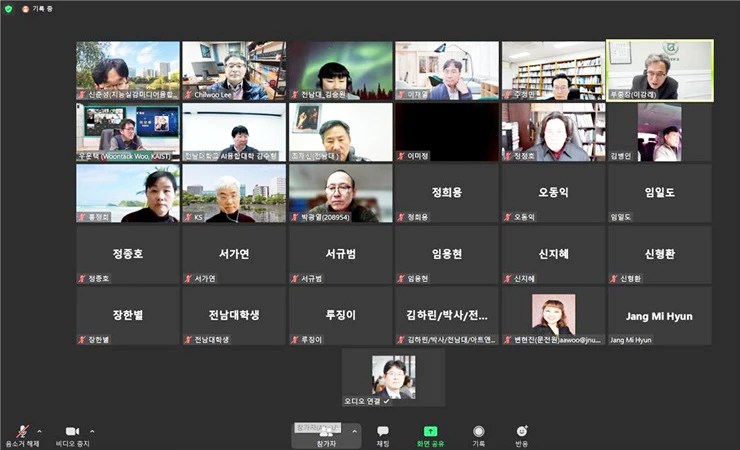Click the green encryption shield icon
The image size is (740, 450).
9,8
